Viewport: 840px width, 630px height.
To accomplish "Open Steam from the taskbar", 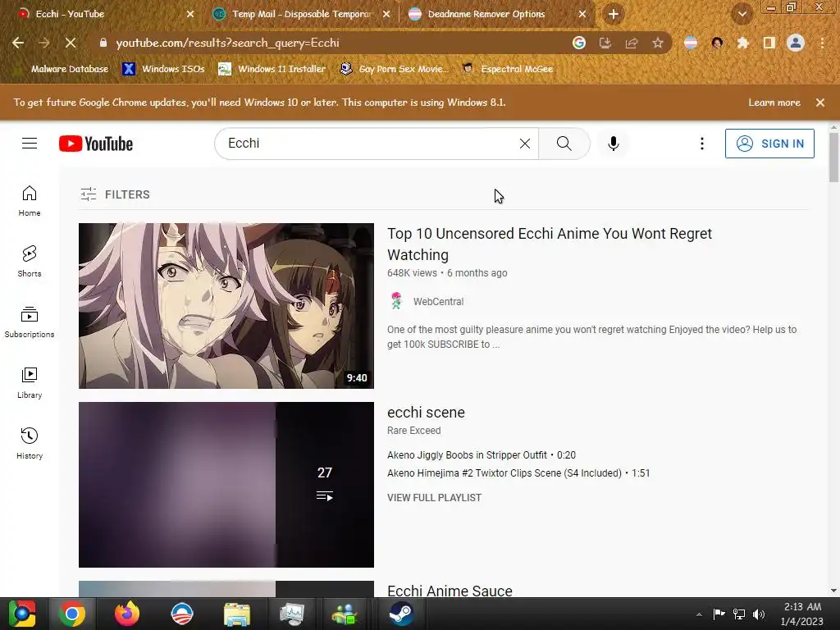I will pyautogui.click(x=400, y=614).
